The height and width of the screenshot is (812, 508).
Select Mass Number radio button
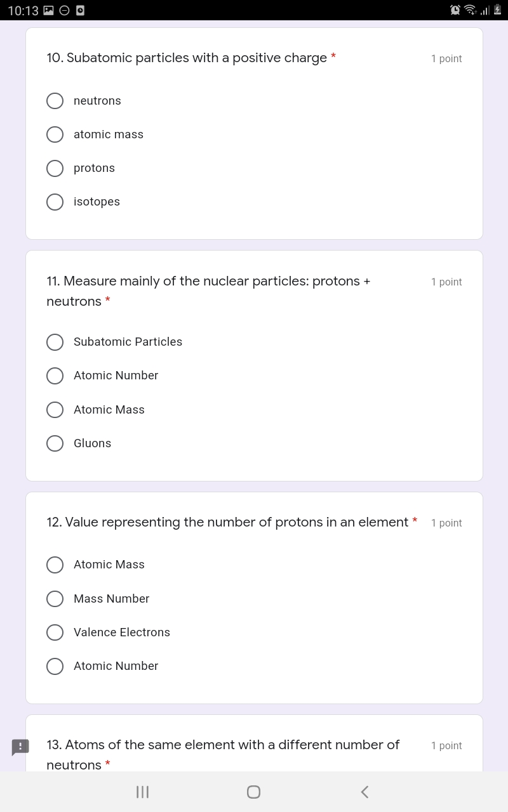55,599
